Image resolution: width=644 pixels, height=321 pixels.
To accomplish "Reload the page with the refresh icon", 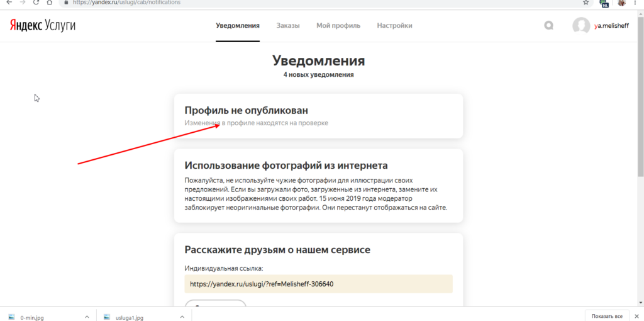I will tap(36, 2).
